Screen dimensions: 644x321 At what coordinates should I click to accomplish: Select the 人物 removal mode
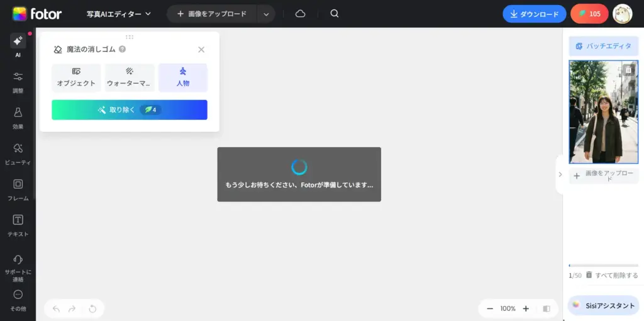click(x=183, y=78)
